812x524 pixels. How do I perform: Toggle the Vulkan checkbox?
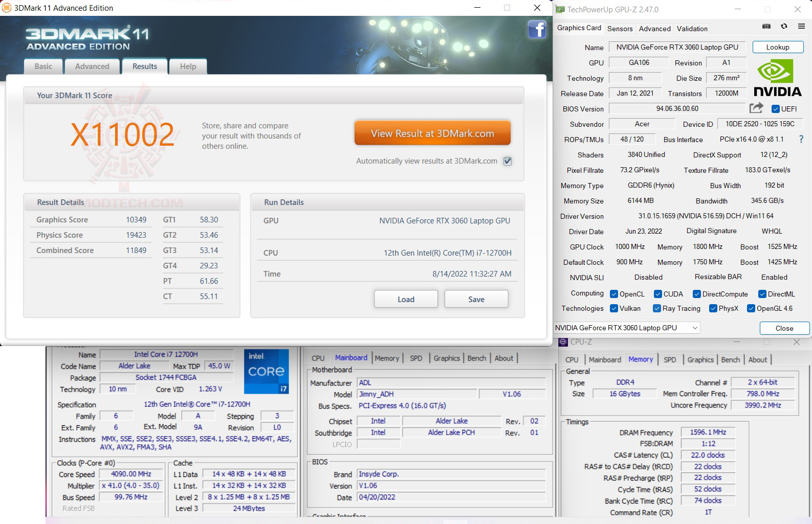pos(614,308)
